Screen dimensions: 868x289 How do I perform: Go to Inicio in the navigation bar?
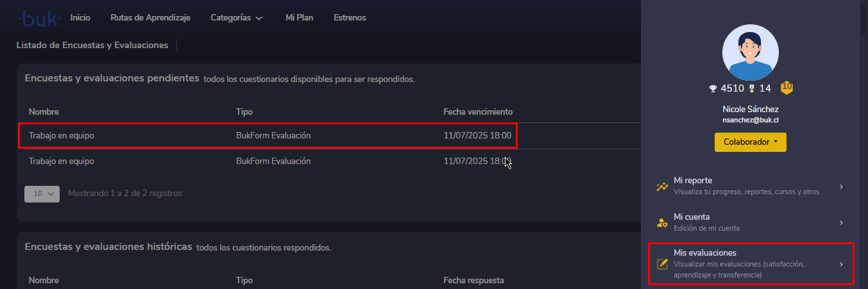click(80, 18)
